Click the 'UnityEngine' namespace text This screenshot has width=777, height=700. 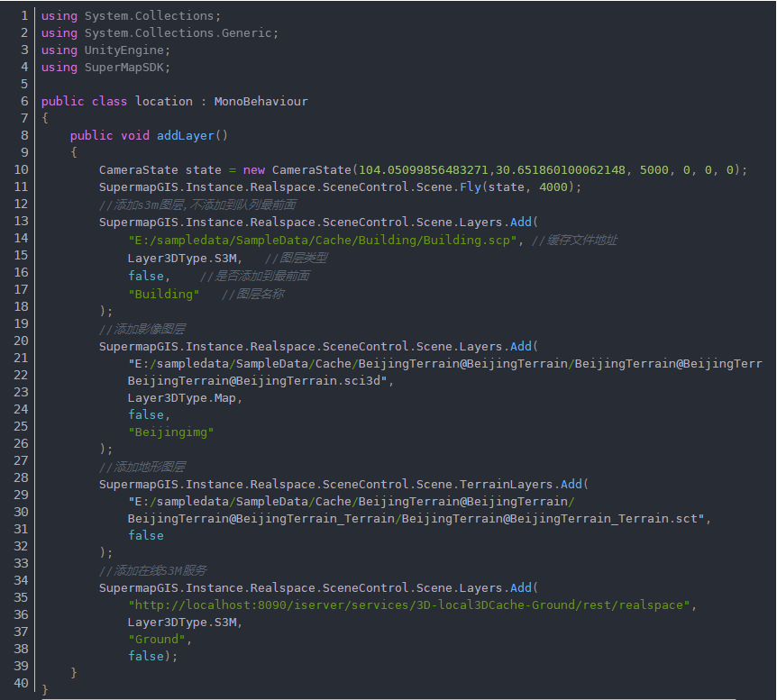[x=123, y=50]
